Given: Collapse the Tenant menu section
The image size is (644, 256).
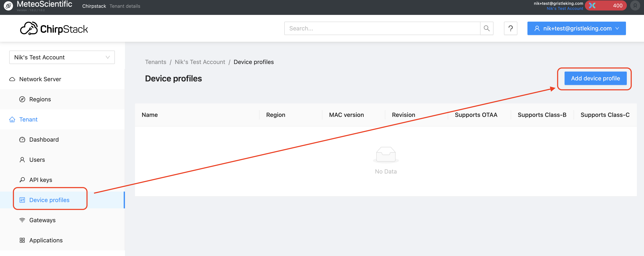Looking at the screenshot, I should [28, 119].
